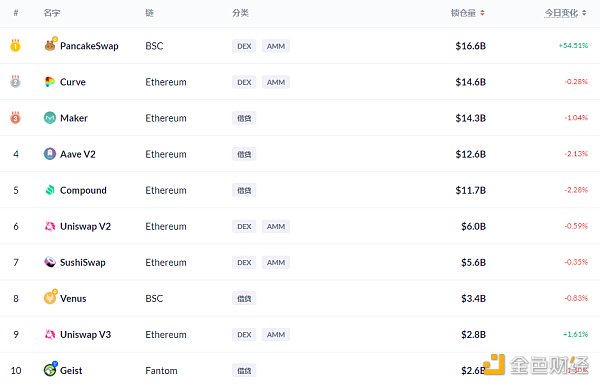Click the Curve rainbow logo icon

point(50,81)
